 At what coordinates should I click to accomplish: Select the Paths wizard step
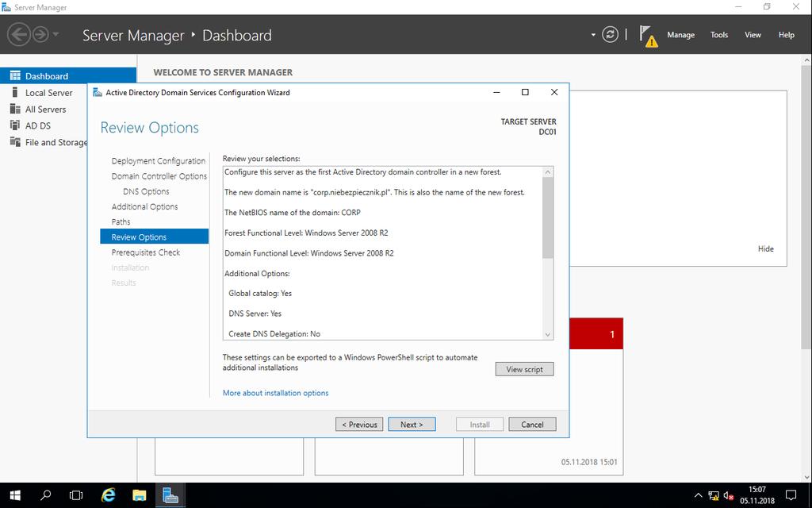pyautogui.click(x=121, y=222)
